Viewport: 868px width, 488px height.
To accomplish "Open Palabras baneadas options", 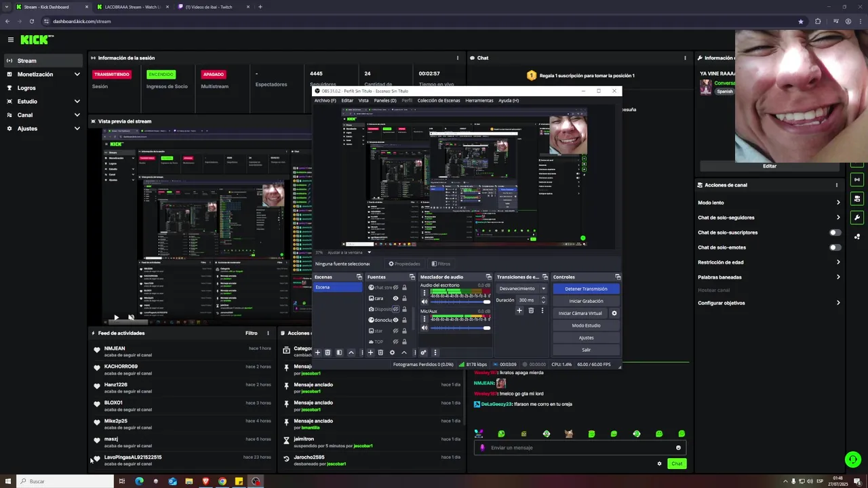I will [769, 277].
